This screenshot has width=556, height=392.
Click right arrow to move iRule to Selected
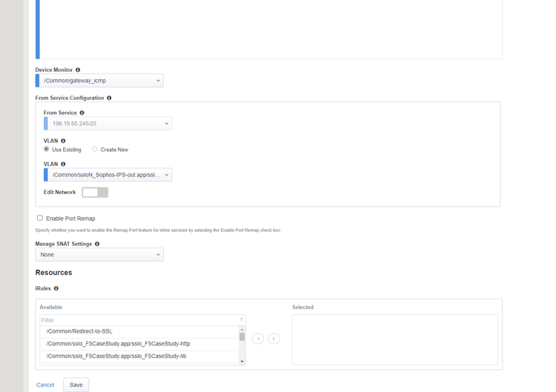tap(274, 339)
